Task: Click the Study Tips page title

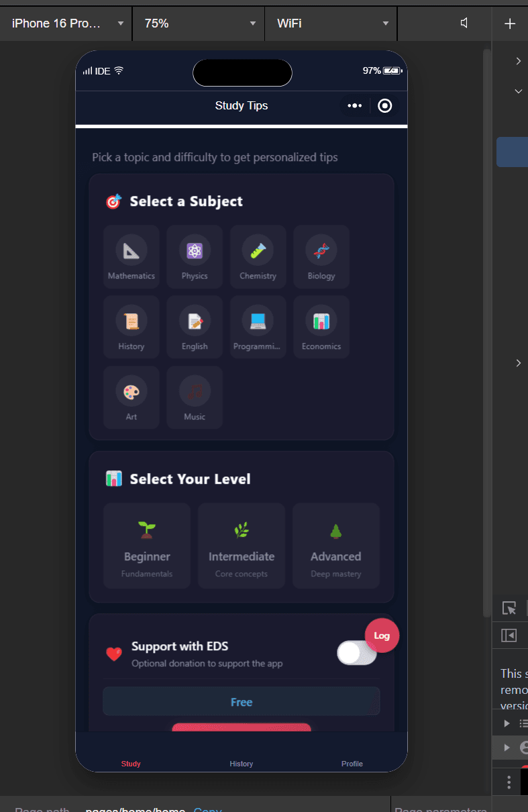Action: 242,105
